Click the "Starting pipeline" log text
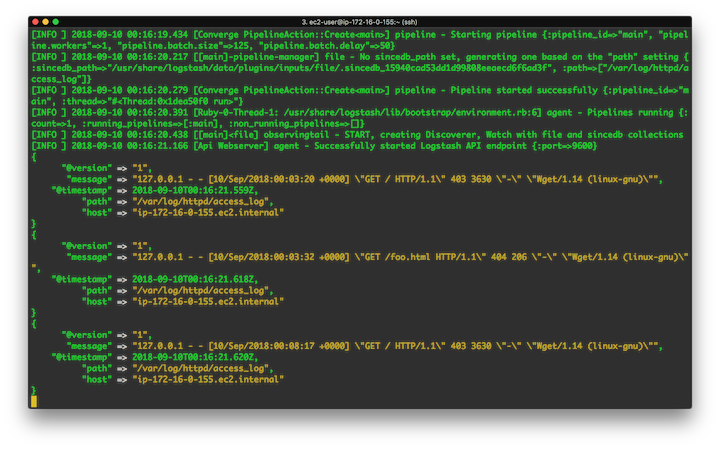 494,35
